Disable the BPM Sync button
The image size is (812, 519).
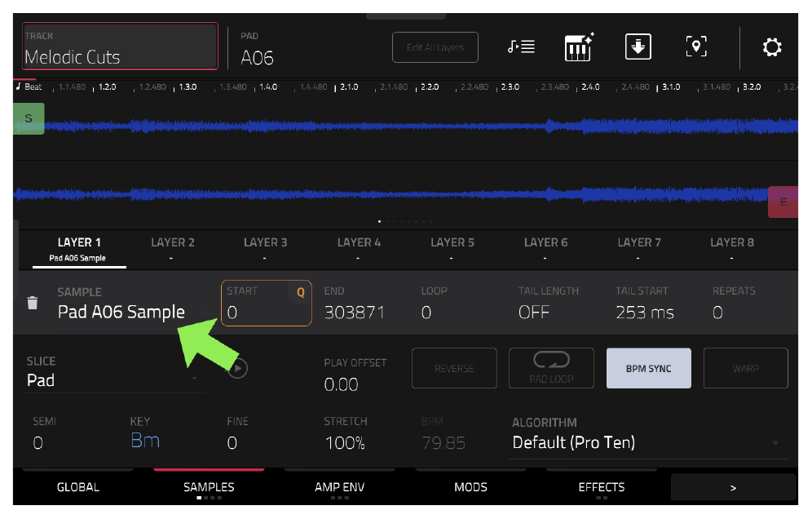(648, 368)
